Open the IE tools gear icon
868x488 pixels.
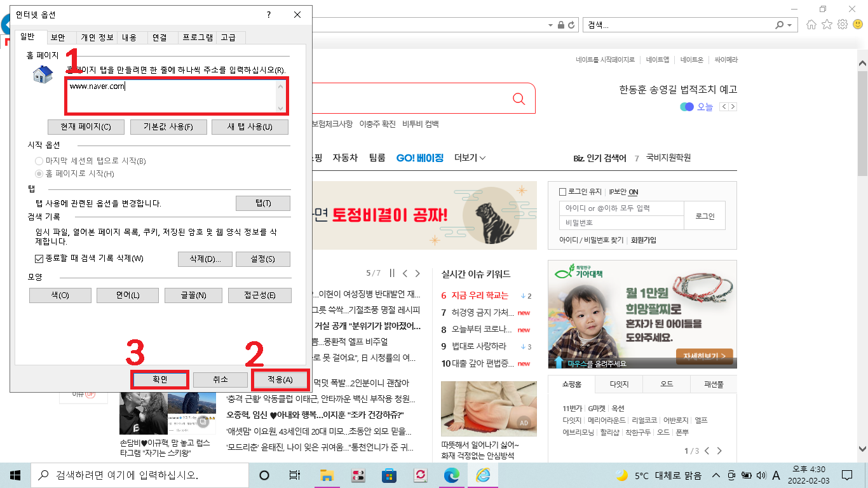pos(843,25)
